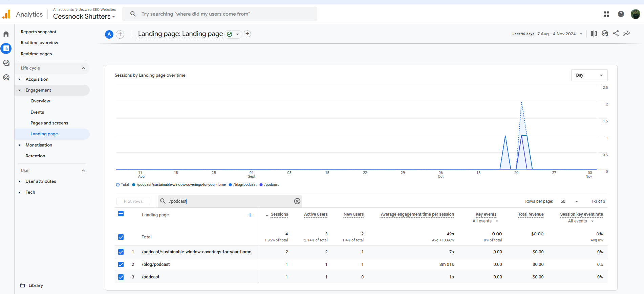
Task: Click the Share this report icon
Action: click(616, 34)
